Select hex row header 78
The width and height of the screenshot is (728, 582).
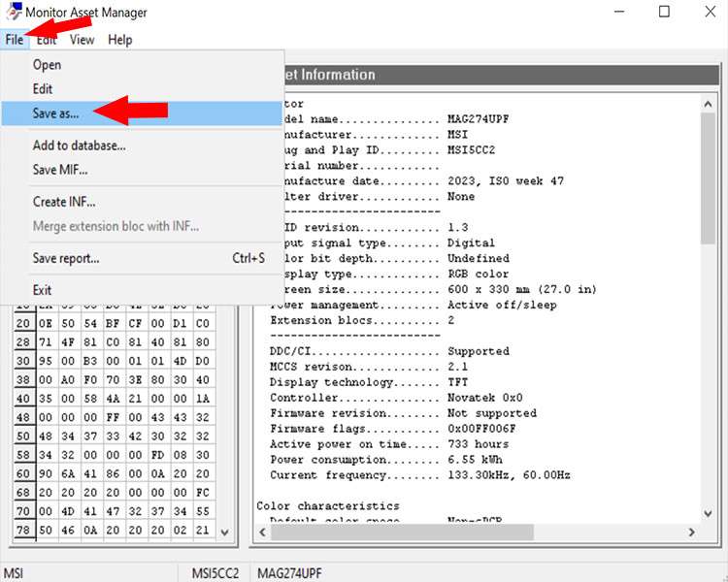coord(20,531)
